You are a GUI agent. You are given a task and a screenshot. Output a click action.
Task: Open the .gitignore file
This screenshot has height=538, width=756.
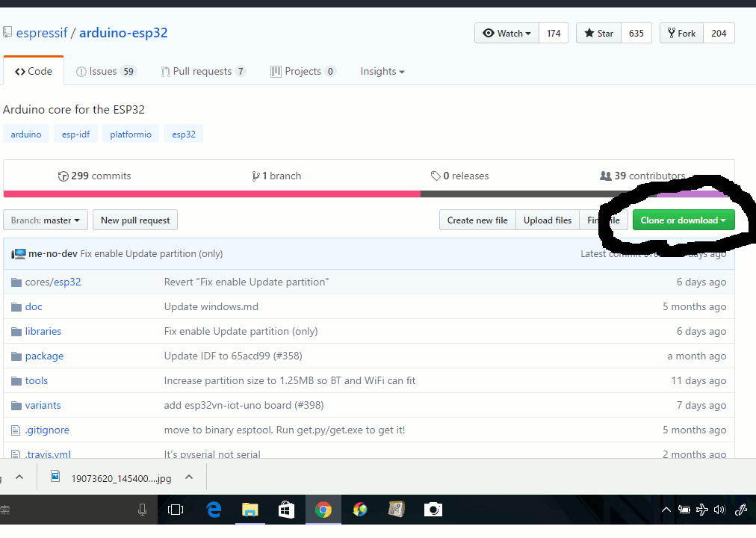47,430
